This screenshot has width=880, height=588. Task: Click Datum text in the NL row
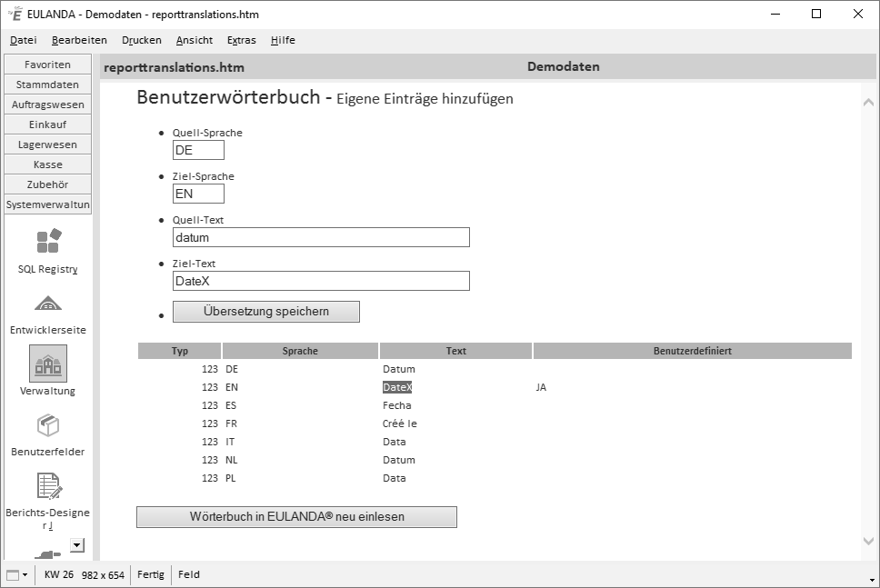tap(399, 460)
